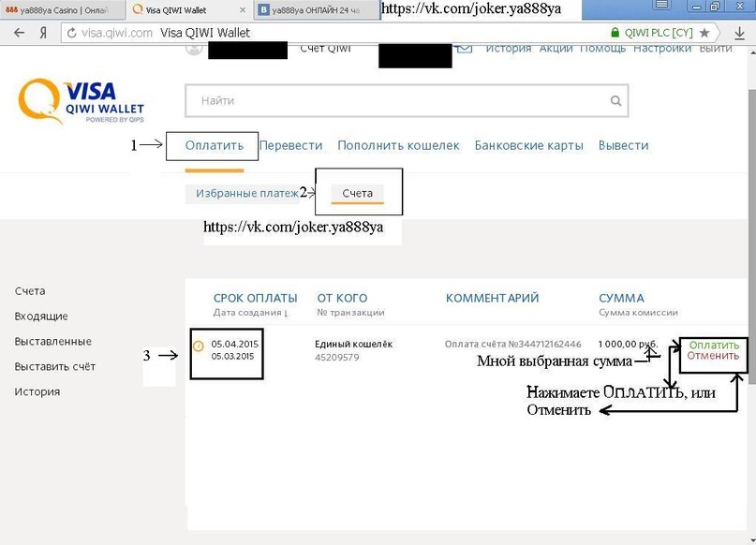The height and width of the screenshot is (545, 756).
Task: Open История in the top header links
Action: (x=508, y=49)
